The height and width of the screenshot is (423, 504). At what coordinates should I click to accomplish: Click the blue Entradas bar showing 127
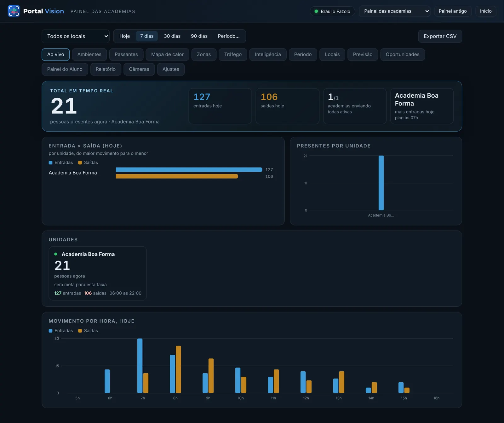coord(189,170)
